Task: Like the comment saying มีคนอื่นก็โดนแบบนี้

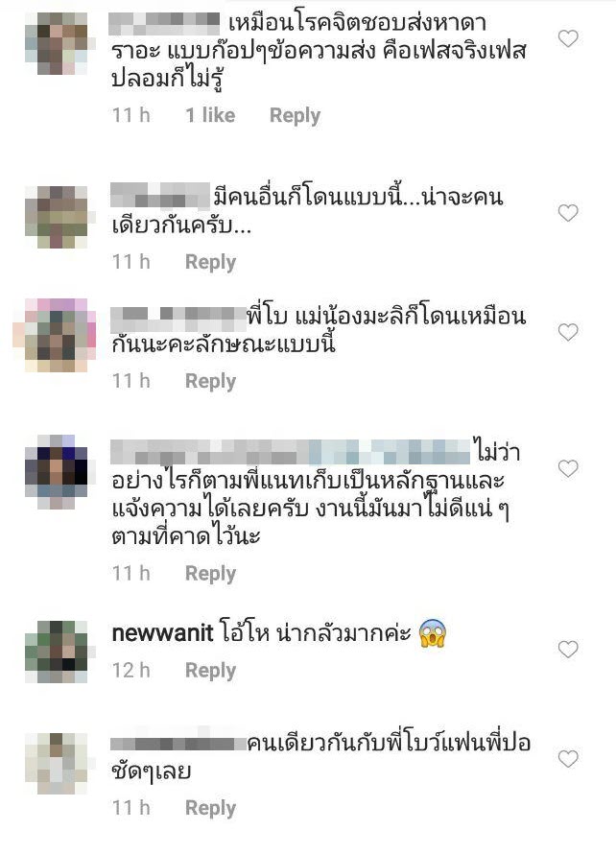Action: click(568, 212)
